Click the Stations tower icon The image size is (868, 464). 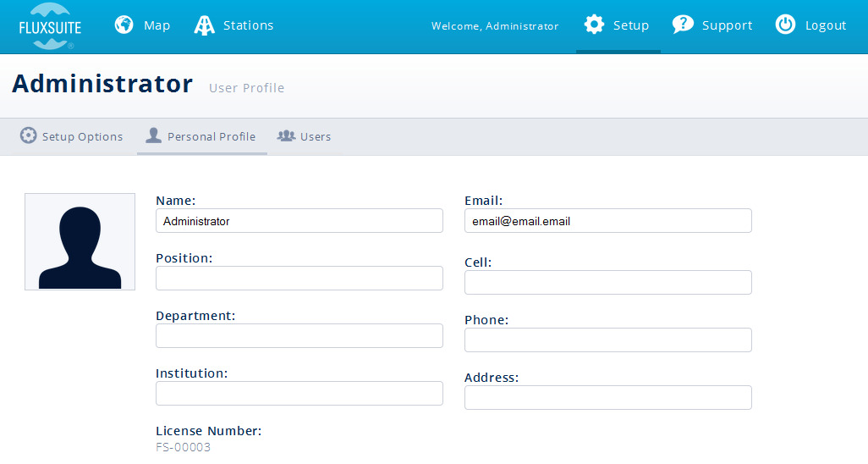pos(204,25)
